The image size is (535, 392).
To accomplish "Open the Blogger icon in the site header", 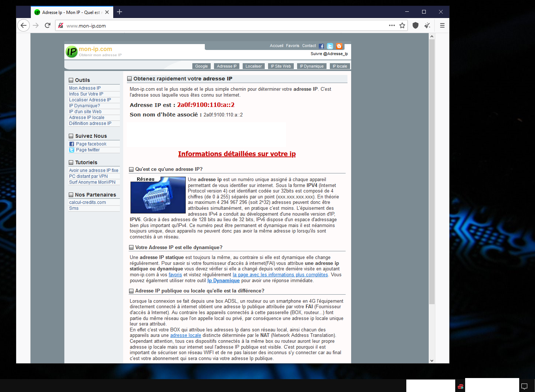I will [339, 46].
